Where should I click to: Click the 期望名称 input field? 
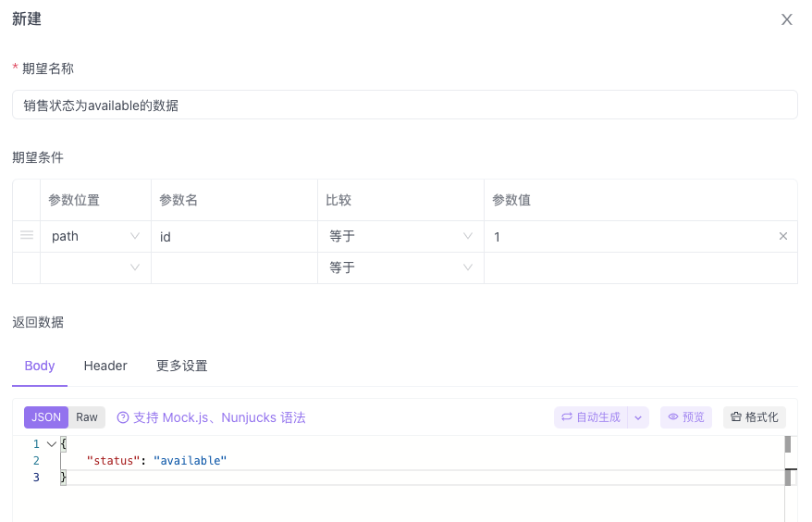tap(404, 105)
